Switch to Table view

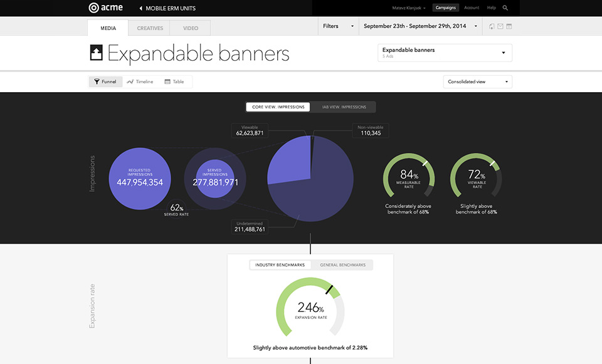tap(174, 81)
